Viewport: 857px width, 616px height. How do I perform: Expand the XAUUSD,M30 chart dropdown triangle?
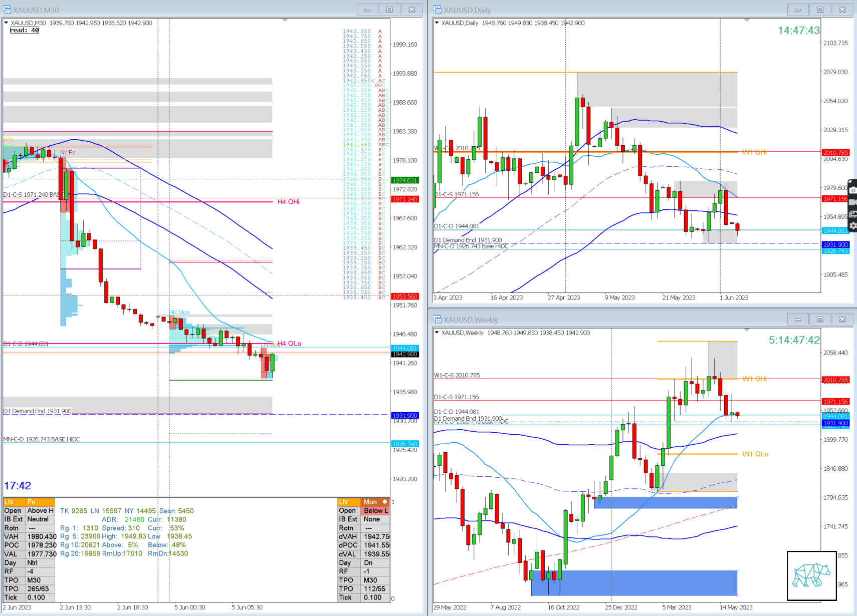(x=6, y=23)
